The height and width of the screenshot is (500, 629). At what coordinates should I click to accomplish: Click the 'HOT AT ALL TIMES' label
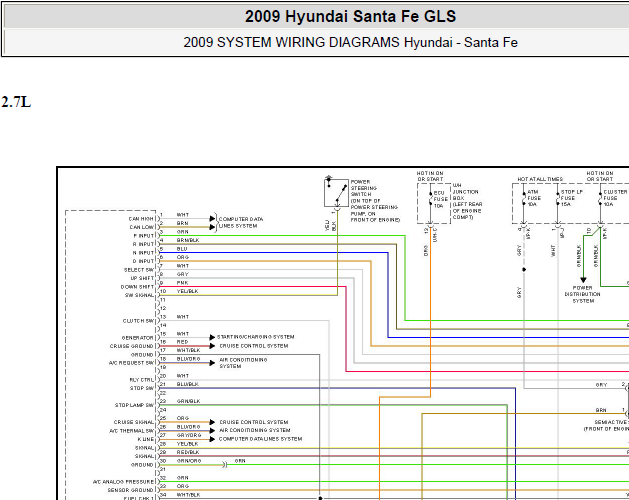click(540, 179)
